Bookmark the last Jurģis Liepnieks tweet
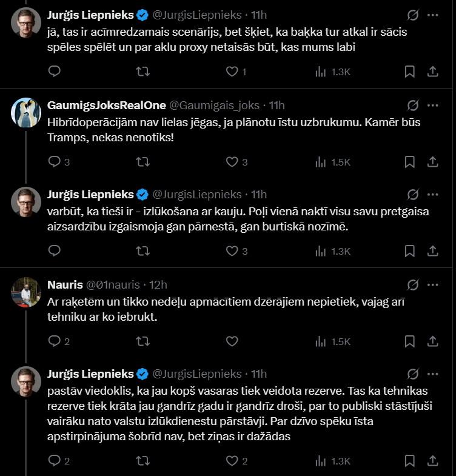456x476 pixels. [x=410, y=461]
